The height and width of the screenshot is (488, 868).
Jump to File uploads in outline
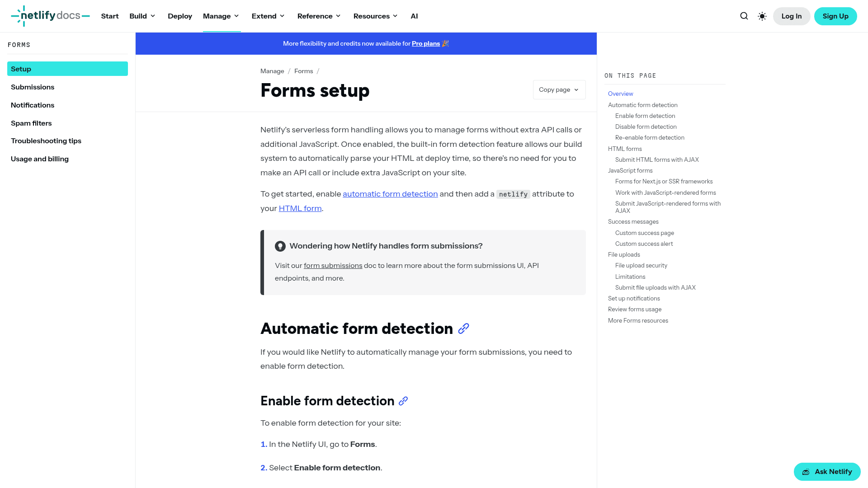click(x=624, y=254)
